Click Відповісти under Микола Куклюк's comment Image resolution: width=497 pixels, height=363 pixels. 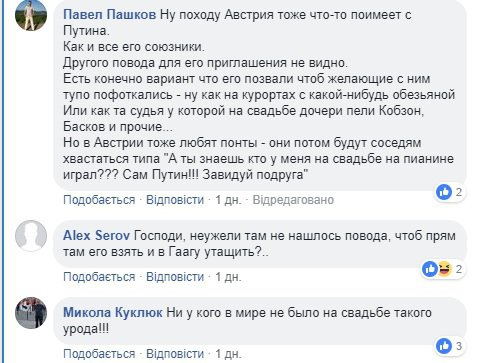pyautogui.click(x=175, y=354)
